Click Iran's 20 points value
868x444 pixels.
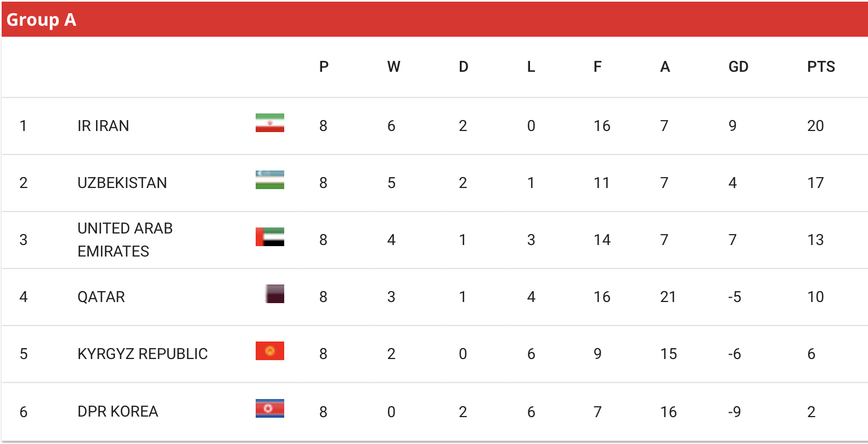(x=815, y=126)
